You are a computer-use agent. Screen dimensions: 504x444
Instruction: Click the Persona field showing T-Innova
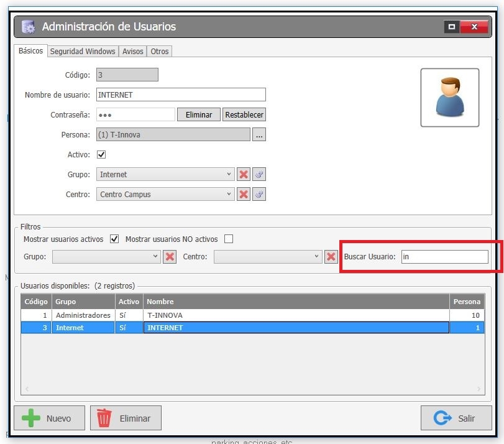173,135
